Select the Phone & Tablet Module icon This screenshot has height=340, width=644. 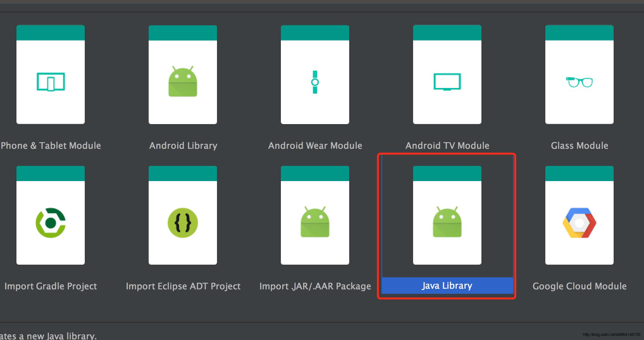[x=51, y=82]
